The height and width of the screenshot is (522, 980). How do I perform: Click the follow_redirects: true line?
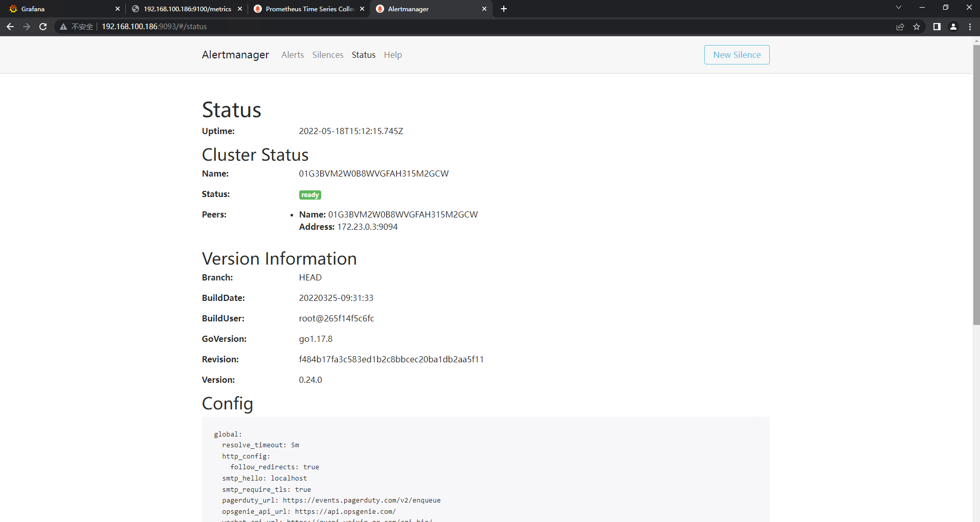[275, 467]
